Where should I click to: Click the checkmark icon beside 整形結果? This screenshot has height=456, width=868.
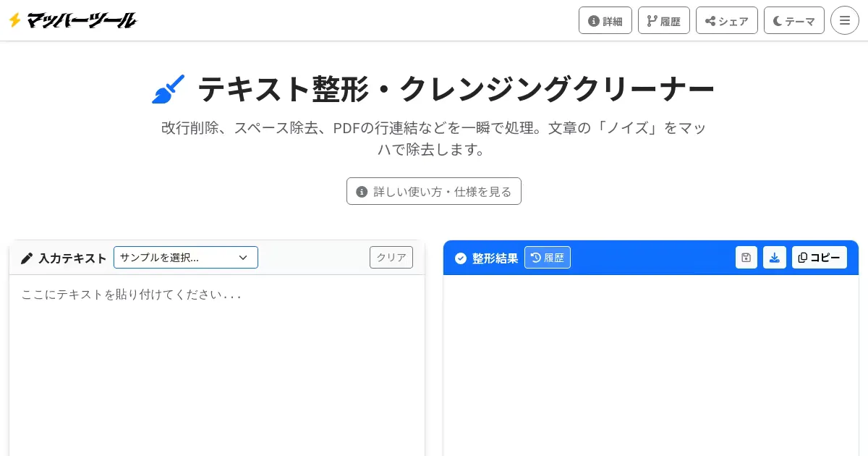tap(461, 258)
